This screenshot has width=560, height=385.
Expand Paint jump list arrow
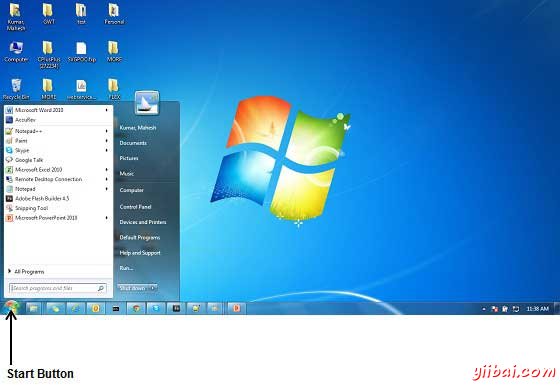(x=106, y=141)
